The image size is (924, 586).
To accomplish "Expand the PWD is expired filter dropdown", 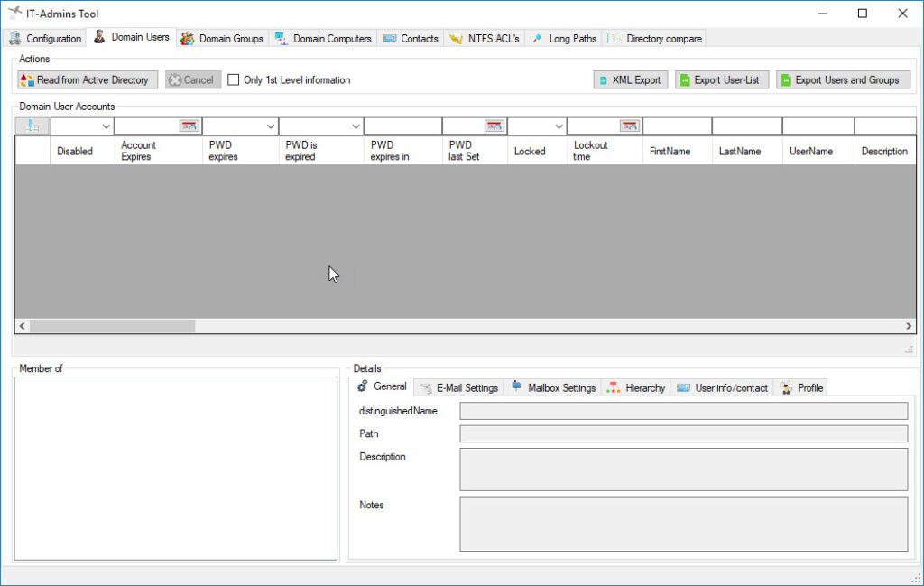I will point(356,126).
